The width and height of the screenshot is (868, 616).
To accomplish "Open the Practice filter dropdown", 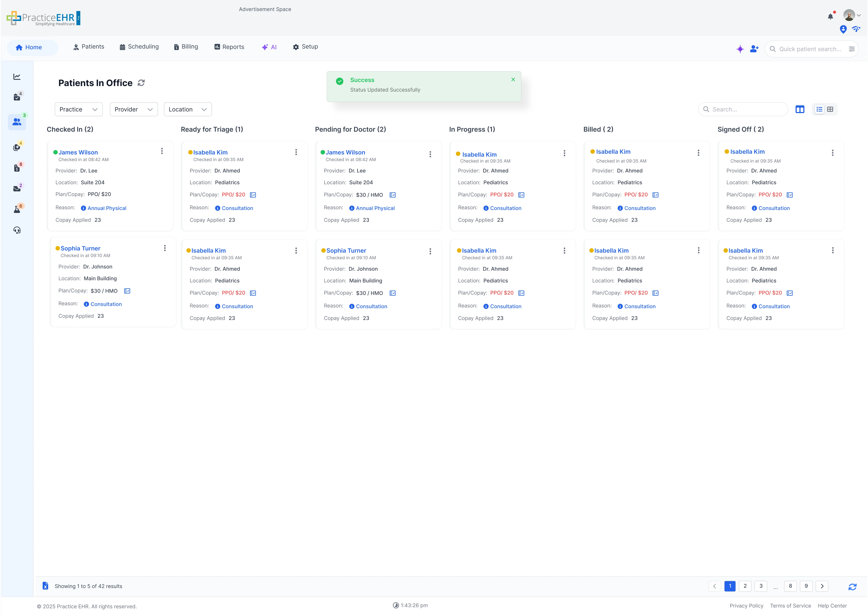I will [78, 109].
